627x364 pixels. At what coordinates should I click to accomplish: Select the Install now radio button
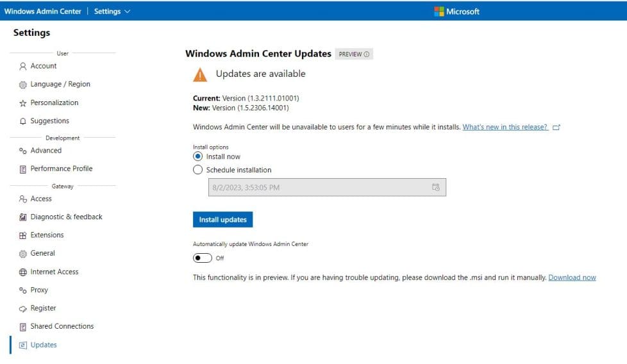(x=197, y=156)
